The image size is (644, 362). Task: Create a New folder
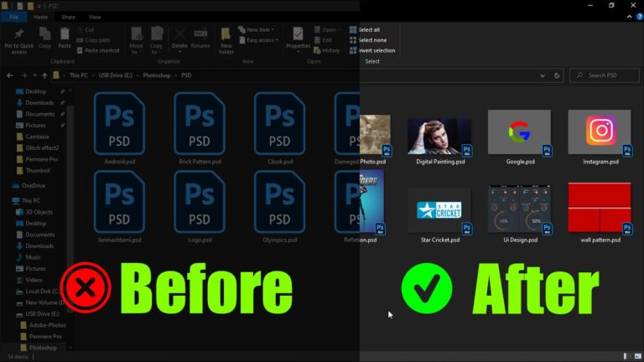(x=226, y=40)
